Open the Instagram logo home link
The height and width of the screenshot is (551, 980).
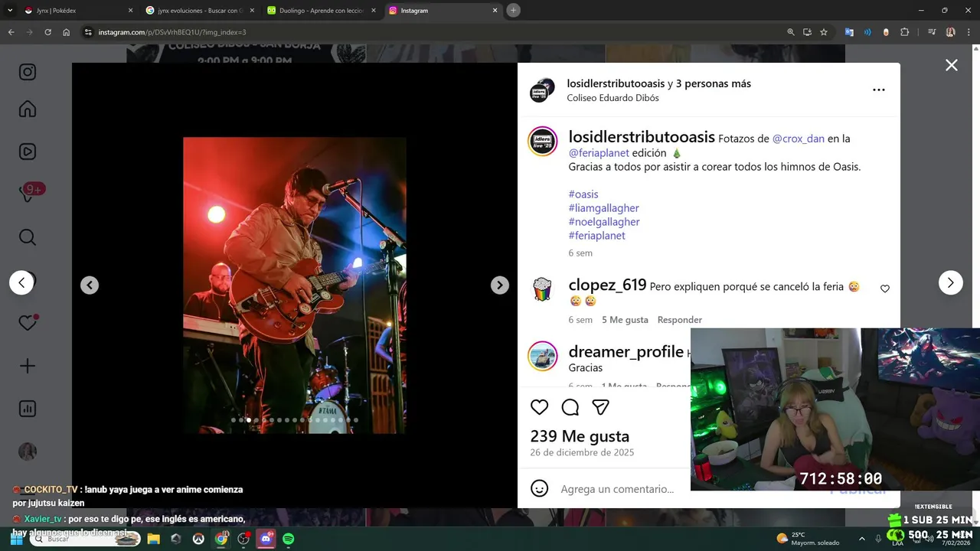click(x=28, y=72)
